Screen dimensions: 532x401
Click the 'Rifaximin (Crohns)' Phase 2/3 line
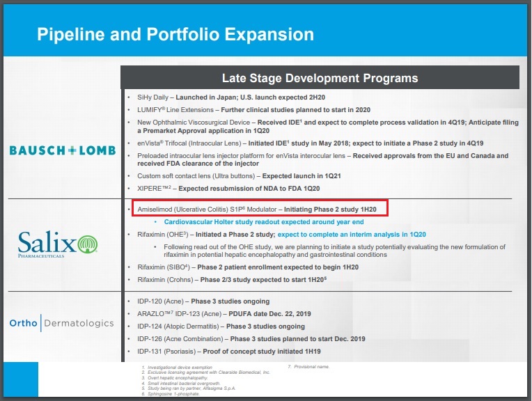pos(232,280)
